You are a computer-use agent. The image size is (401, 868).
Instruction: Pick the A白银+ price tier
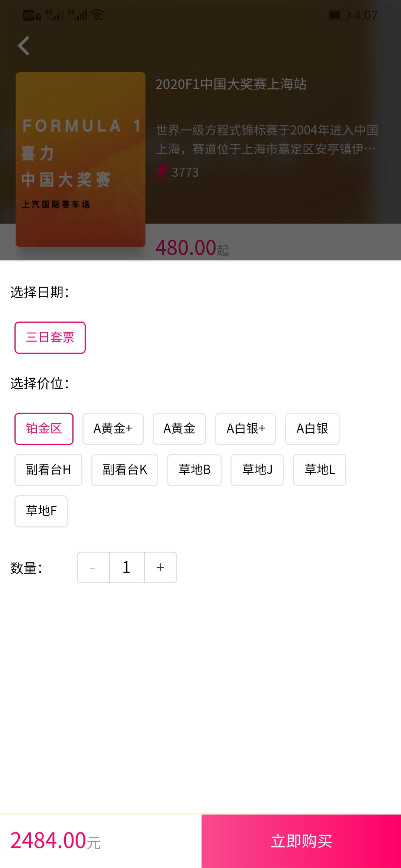click(x=245, y=429)
